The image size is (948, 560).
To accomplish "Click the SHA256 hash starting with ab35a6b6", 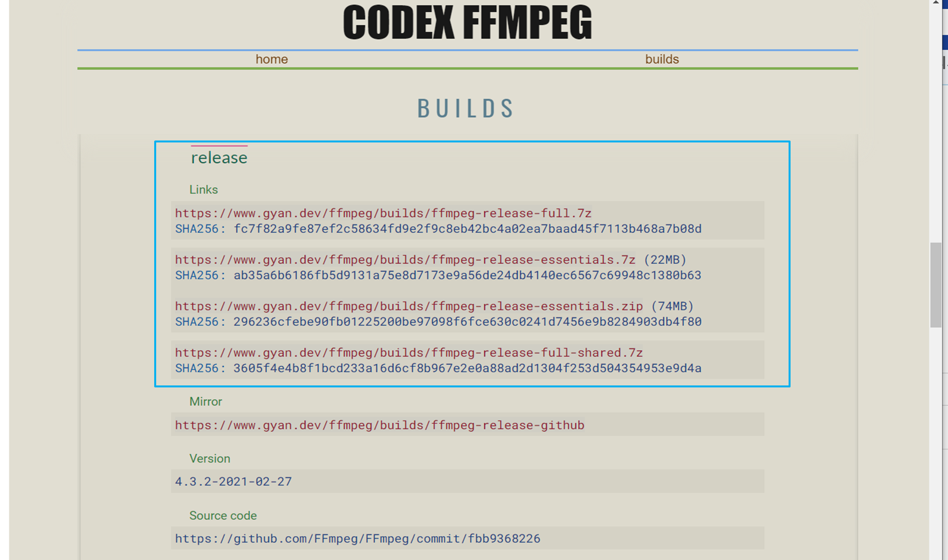I will [x=467, y=275].
